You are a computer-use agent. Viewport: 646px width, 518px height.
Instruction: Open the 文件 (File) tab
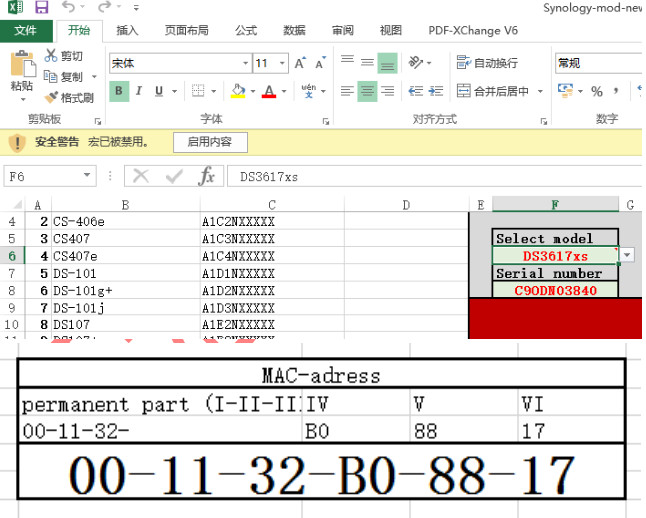[x=26, y=30]
